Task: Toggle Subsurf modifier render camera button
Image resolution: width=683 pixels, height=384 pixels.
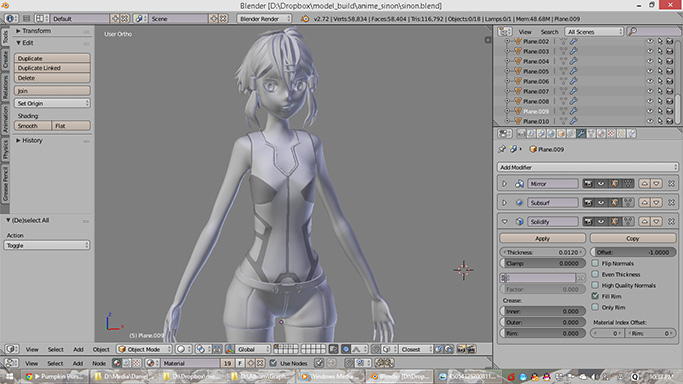Action: (x=588, y=202)
